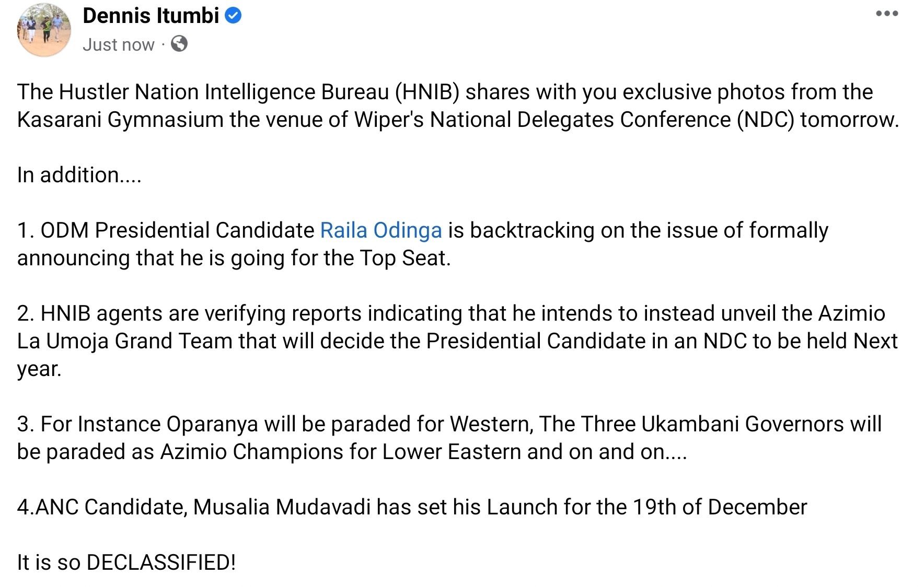
Task: Click point 4 about Musalia Mudavadi's launch
Action: (412, 507)
